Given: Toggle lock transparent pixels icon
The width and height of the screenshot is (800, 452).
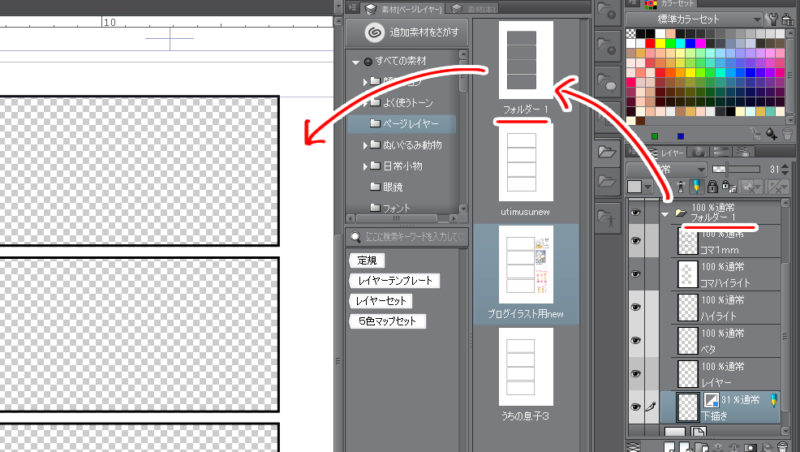Looking at the screenshot, I should [x=729, y=187].
